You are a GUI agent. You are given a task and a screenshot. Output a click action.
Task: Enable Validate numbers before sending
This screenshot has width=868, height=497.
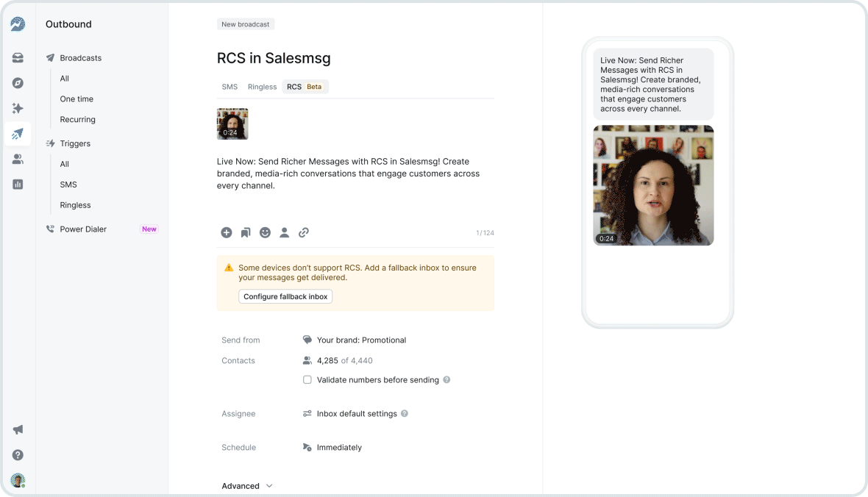(x=307, y=380)
